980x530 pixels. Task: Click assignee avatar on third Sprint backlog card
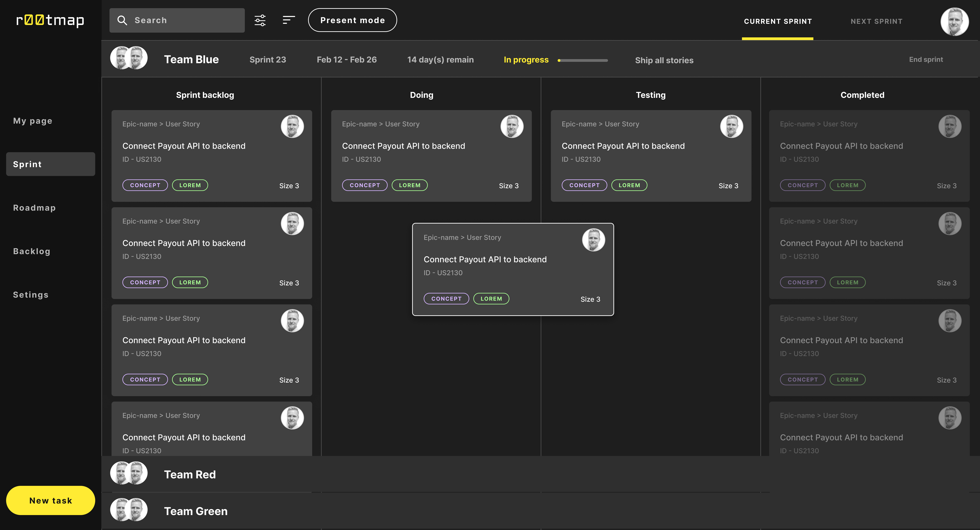pyautogui.click(x=292, y=321)
